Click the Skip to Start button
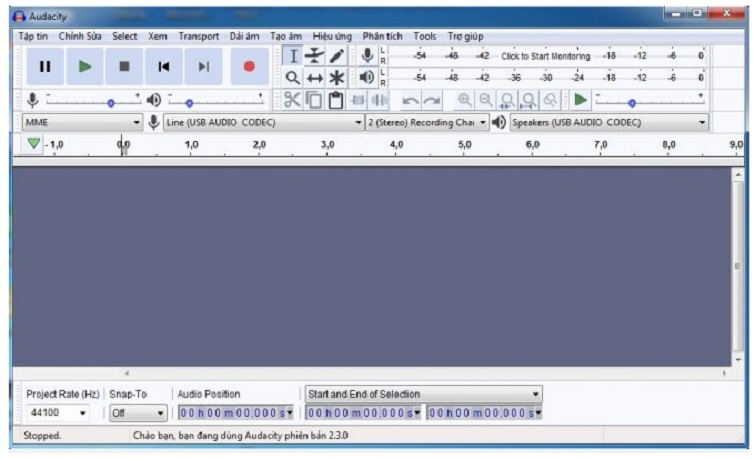Image resolution: width=755 pixels, height=459 pixels. coord(164,67)
